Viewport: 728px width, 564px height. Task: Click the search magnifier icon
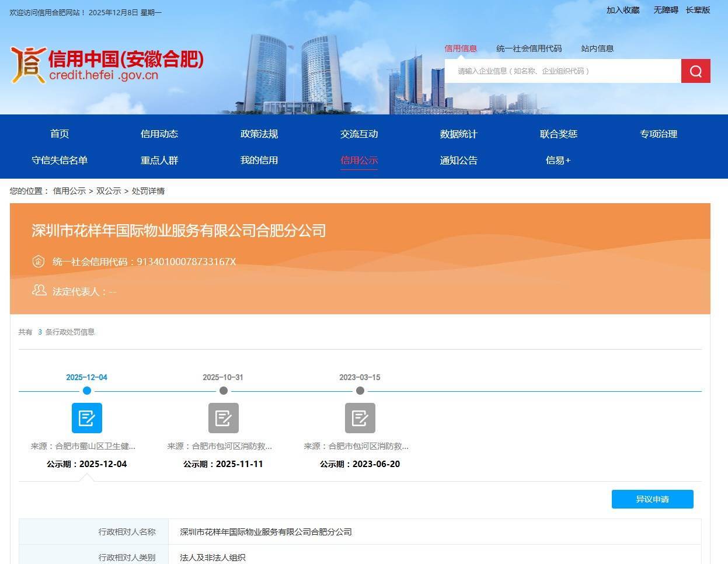click(695, 71)
